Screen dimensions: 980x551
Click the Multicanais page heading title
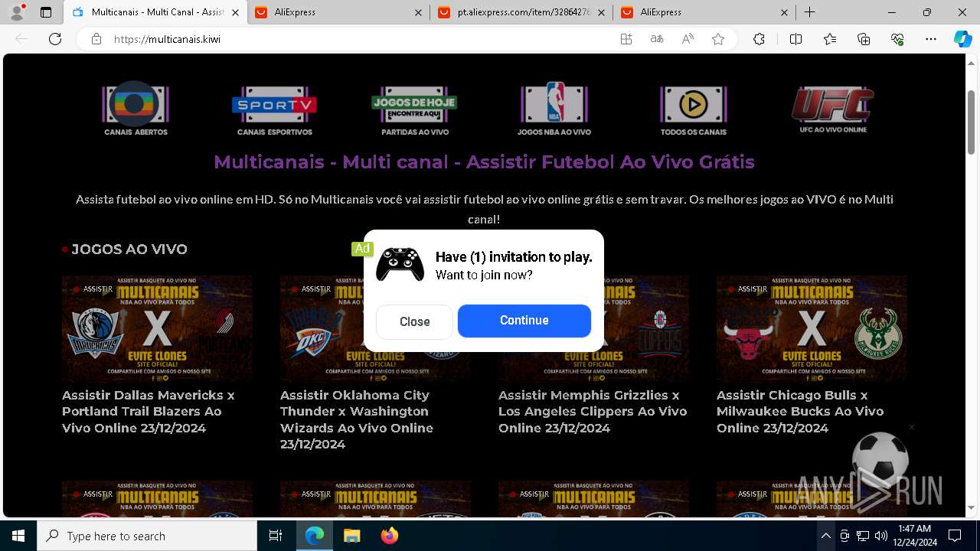click(x=484, y=162)
